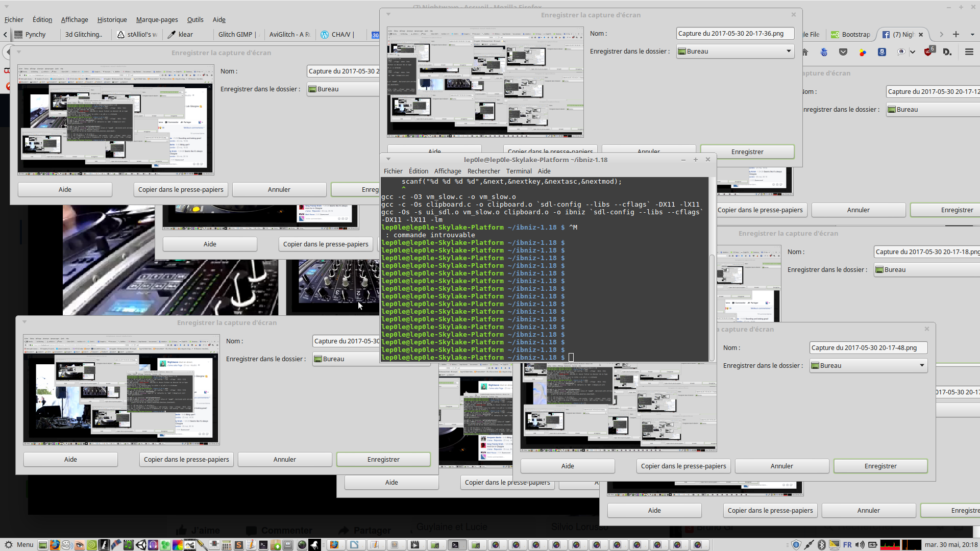Click the terminal's vertical scrollbar
The height and width of the screenshot is (551, 980).
[x=712, y=306]
